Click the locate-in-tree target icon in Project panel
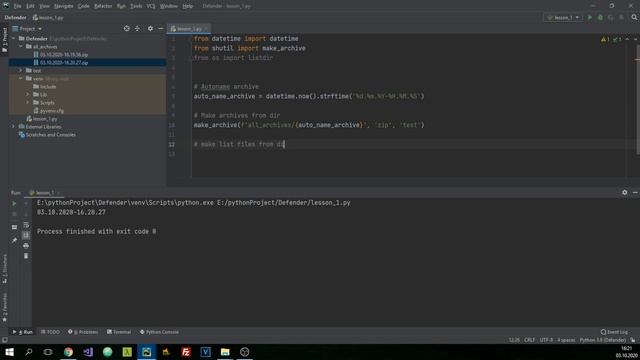 [127, 29]
